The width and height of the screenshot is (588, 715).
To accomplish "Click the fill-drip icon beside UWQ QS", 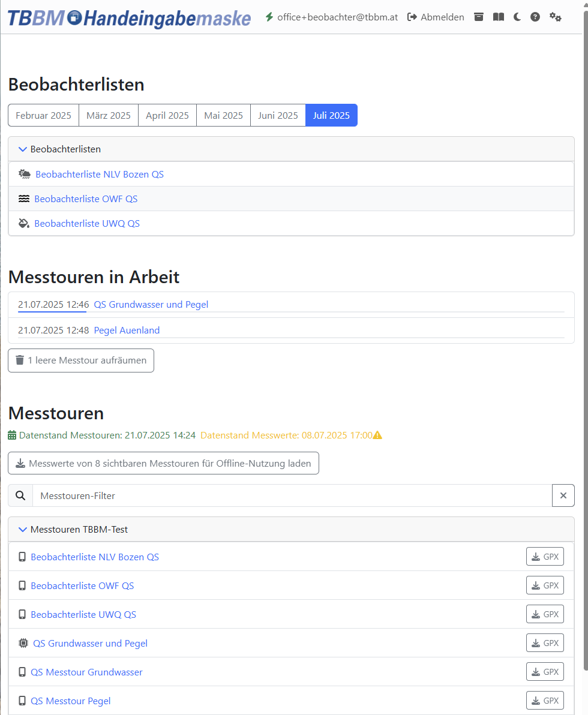I will (24, 223).
